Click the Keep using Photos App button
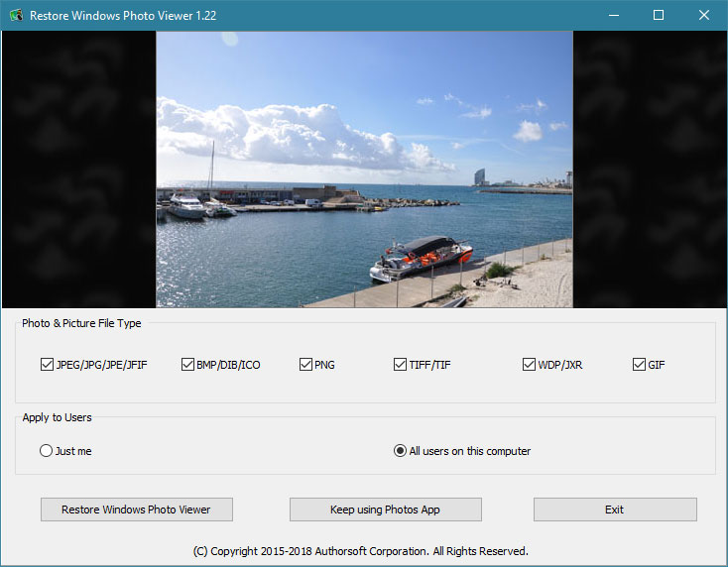Image resolution: width=728 pixels, height=567 pixels. [385, 510]
